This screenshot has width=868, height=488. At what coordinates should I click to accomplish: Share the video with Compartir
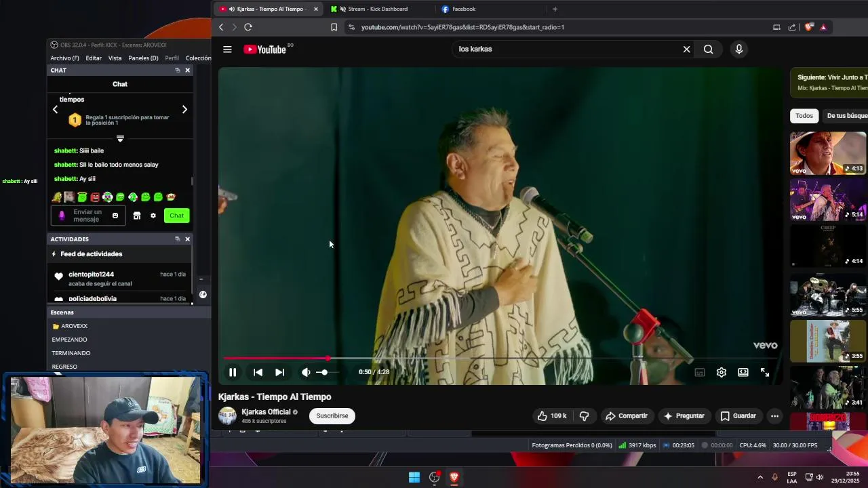coord(627,415)
